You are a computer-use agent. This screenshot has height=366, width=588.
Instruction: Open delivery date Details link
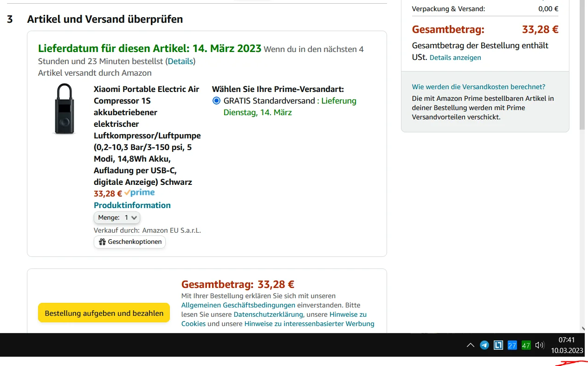181,61
